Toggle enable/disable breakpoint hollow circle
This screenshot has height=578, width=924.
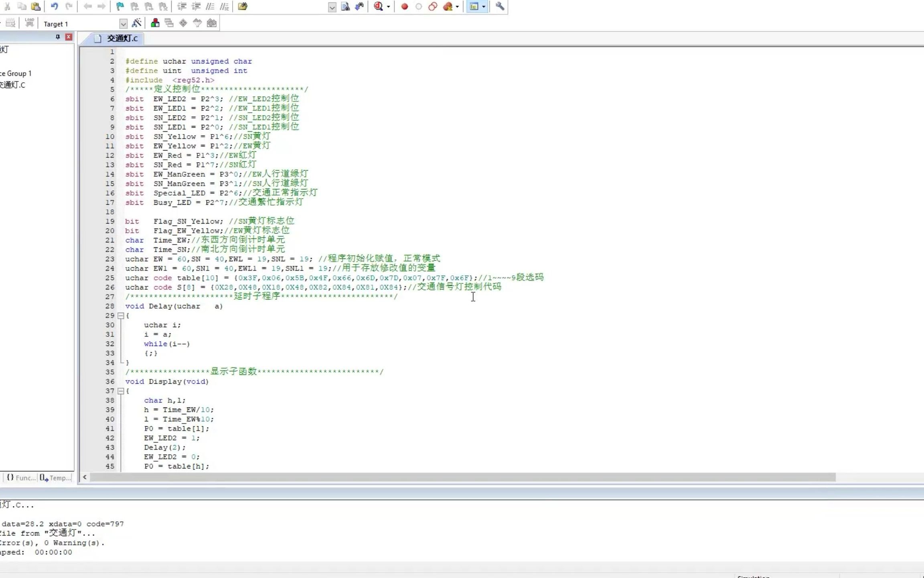(x=418, y=6)
